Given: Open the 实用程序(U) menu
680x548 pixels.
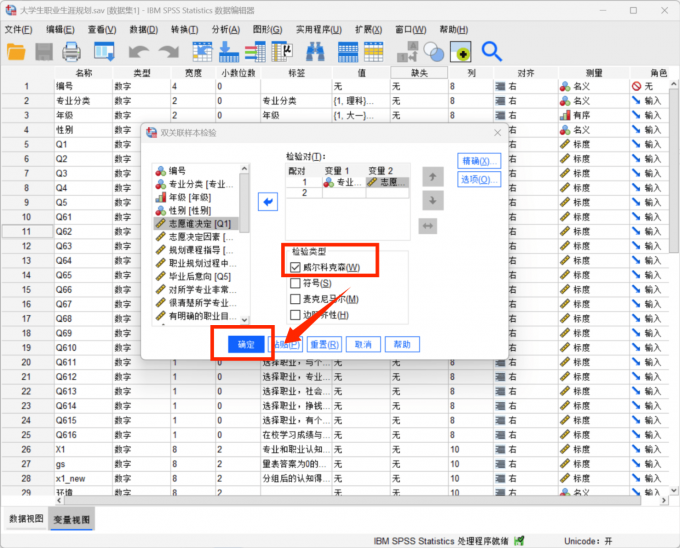Looking at the screenshot, I should pyautogui.click(x=319, y=29).
